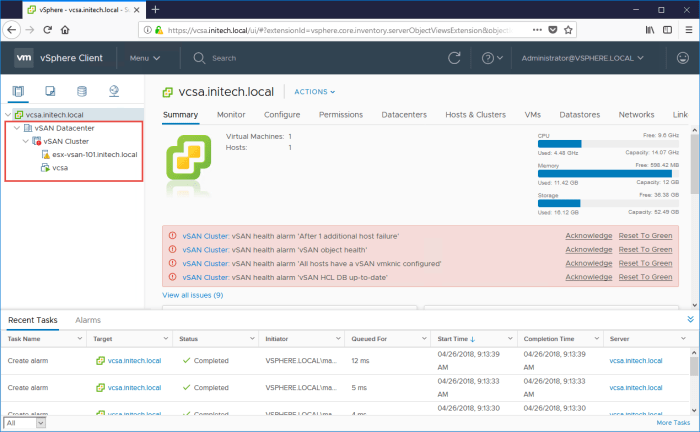This screenshot has width=700, height=432.
Task: Click View all issues (9) link
Action: click(x=192, y=295)
